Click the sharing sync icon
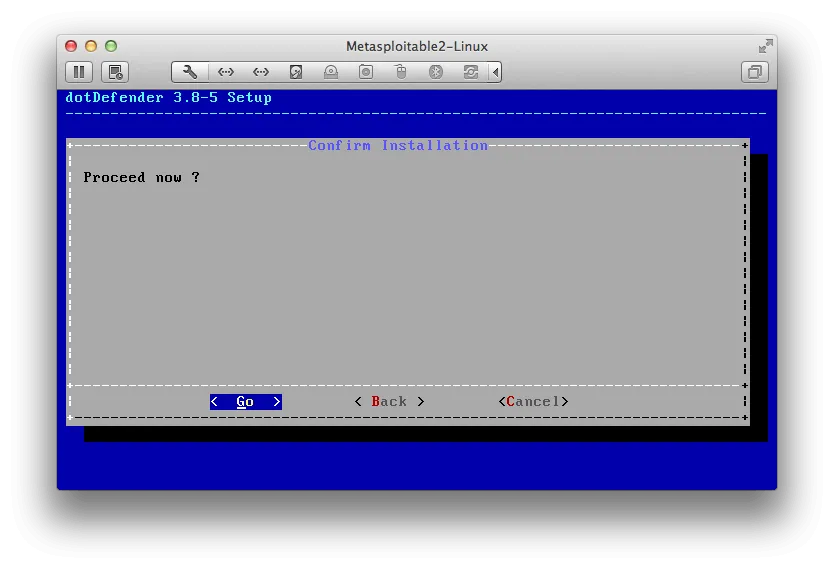The width and height of the screenshot is (834, 569). 470,72
